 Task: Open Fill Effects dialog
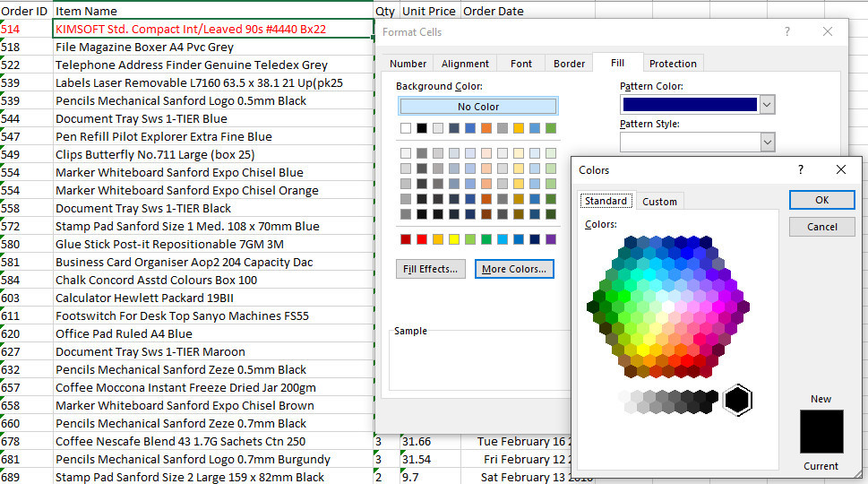[x=430, y=269]
